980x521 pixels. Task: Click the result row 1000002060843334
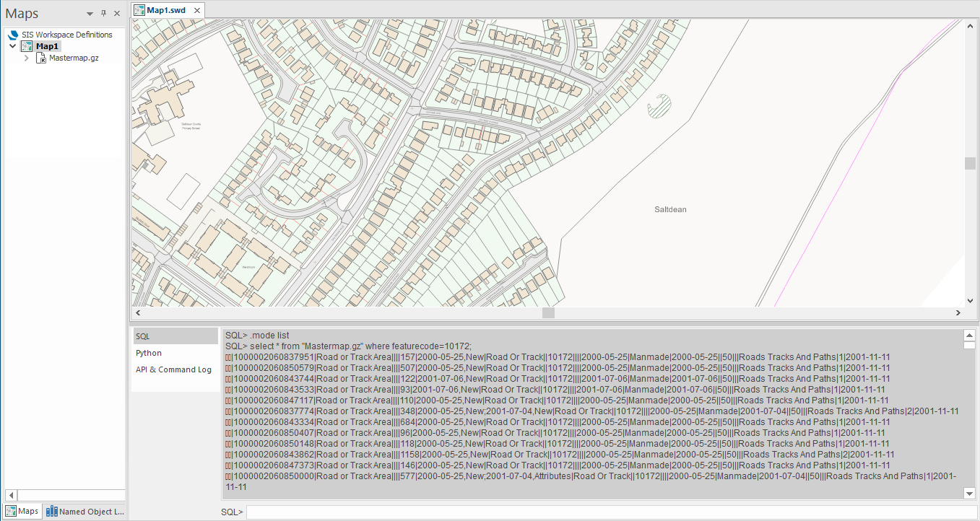pos(558,422)
